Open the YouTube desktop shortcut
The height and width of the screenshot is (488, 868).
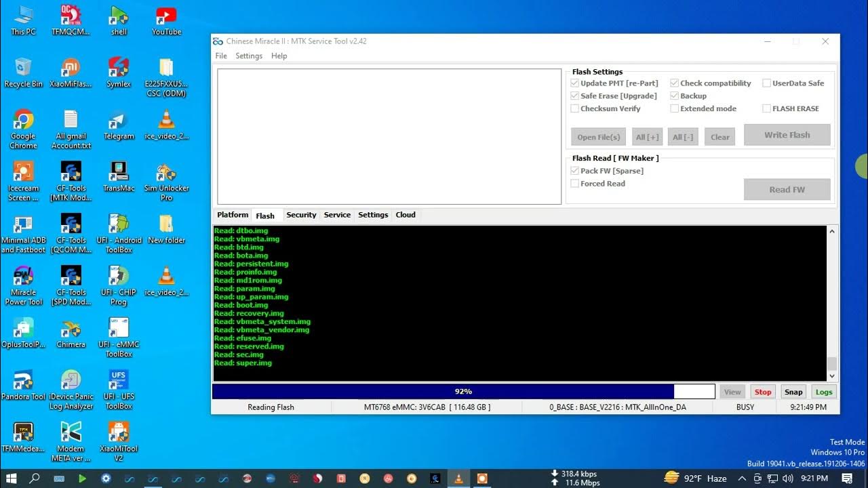tap(166, 20)
